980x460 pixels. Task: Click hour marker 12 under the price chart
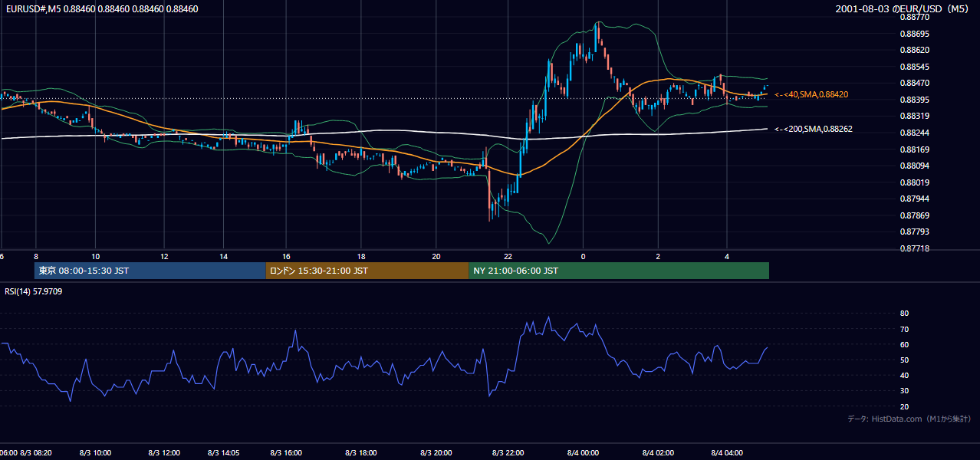164,256
